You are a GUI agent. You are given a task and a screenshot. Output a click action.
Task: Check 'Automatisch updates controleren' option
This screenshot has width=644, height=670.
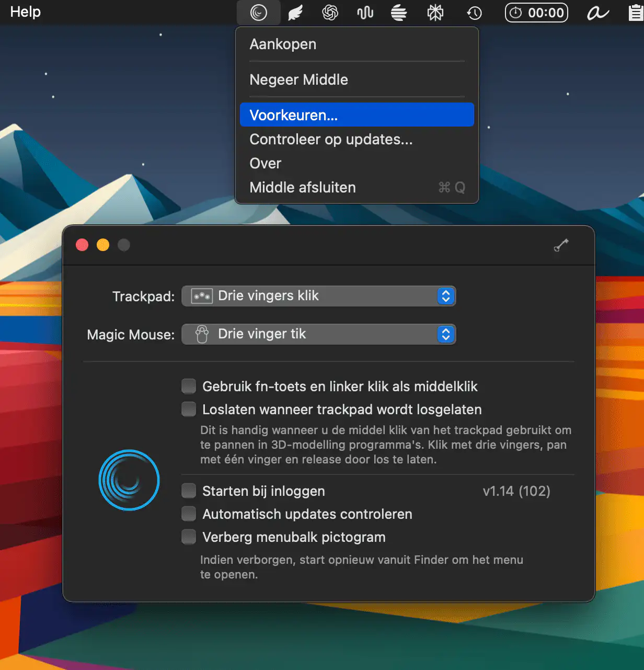(189, 514)
